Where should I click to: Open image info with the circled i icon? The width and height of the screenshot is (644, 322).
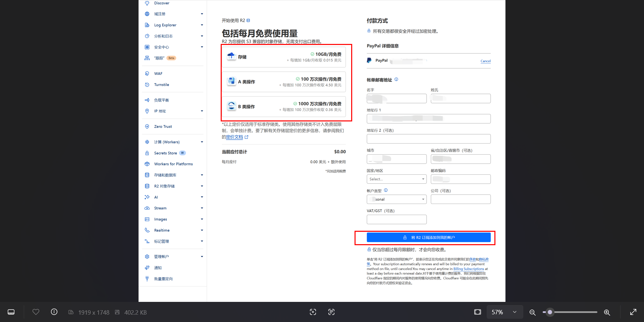(x=54, y=312)
